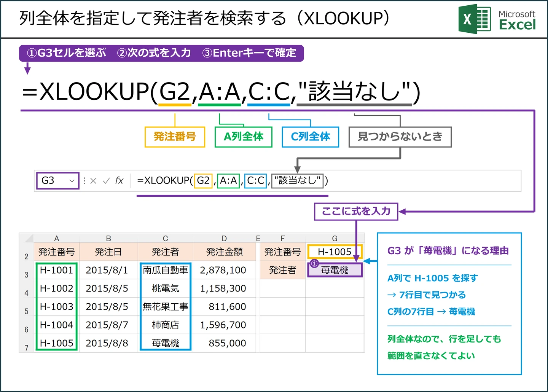Click cell C4 桃電気
Viewport: 548px width, 392px height.
pos(166,288)
